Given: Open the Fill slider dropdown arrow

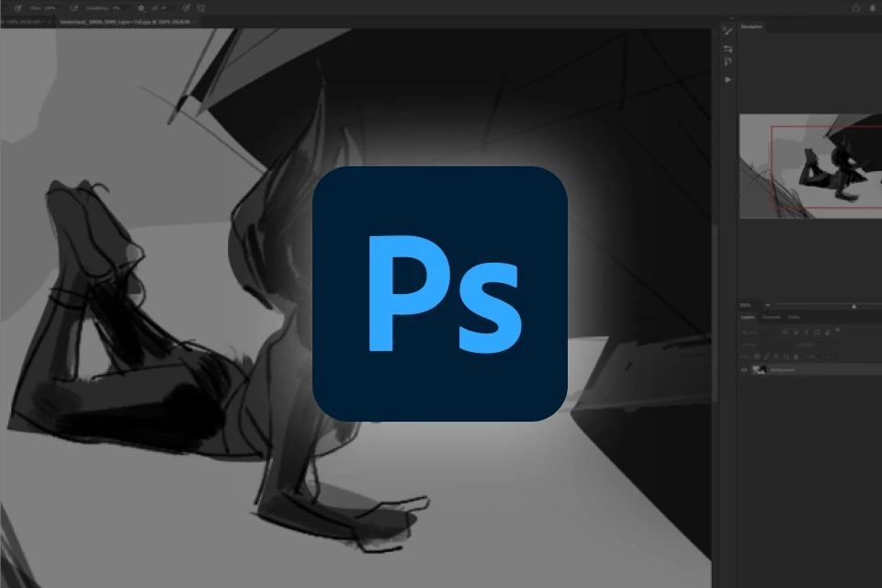Looking at the screenshot, I should point(836,356).
